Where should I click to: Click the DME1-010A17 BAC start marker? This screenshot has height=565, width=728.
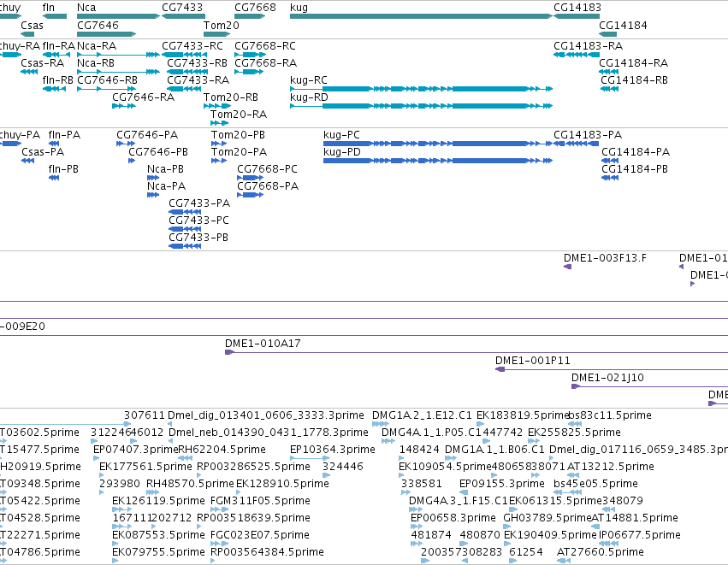[x=229, y=352]
